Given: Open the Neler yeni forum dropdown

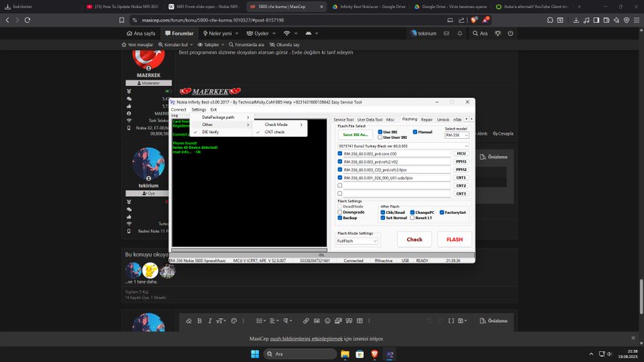Looking at the screenshot, I should 220,33.
